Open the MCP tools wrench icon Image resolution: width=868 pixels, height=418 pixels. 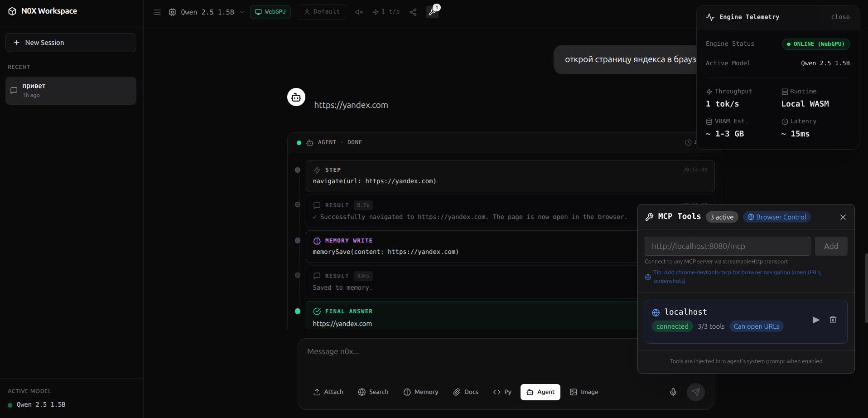coord(432,12)
